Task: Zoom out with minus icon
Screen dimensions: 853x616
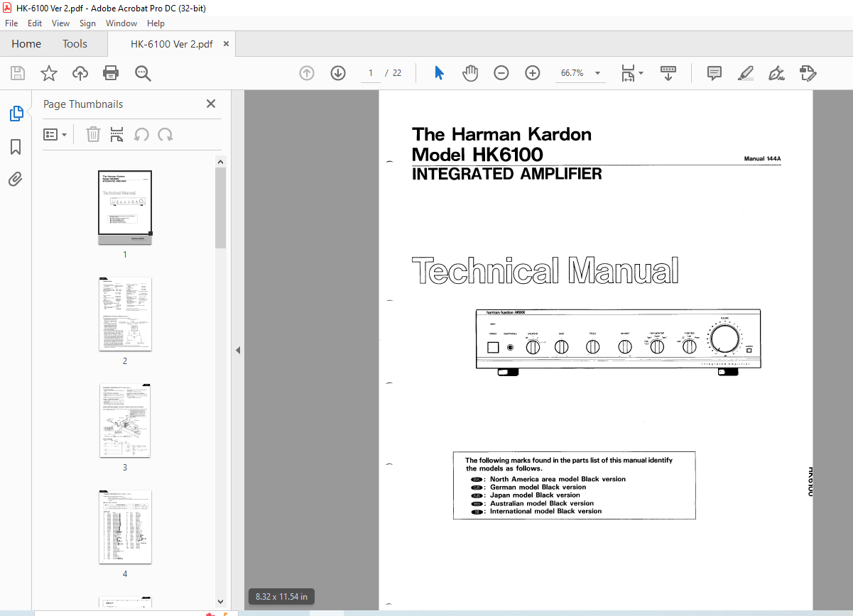Action: coord(501,73)
